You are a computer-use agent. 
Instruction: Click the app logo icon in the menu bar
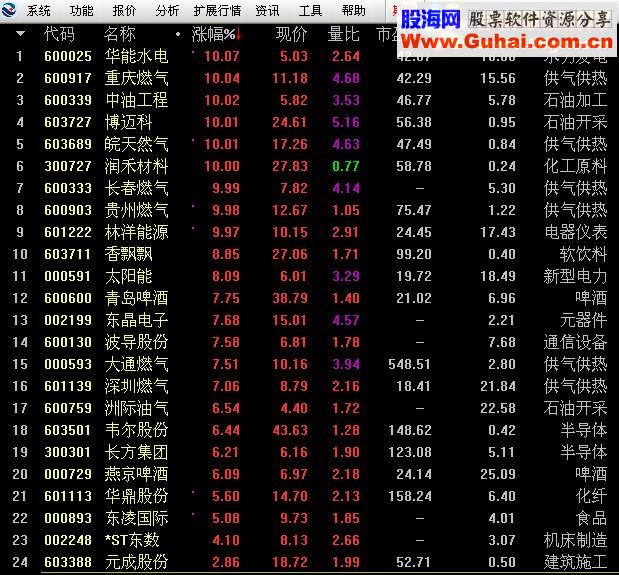(x=8, y=9)
